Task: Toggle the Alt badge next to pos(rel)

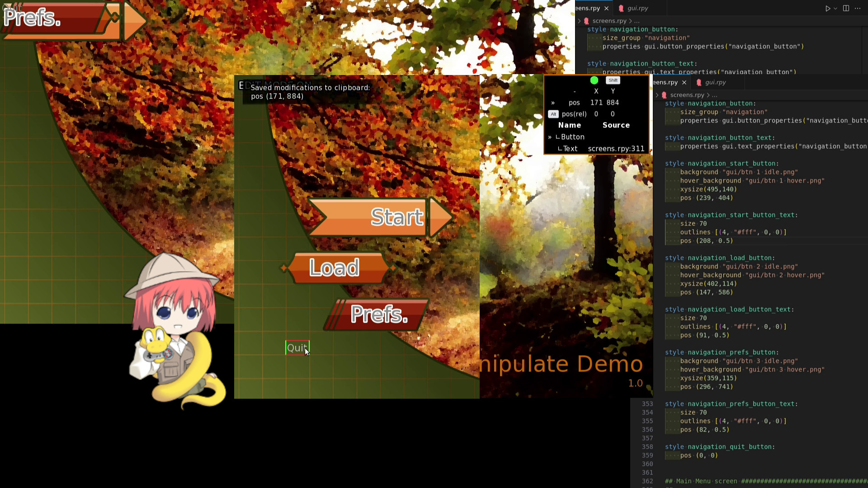Action: (x=553, y=114)
